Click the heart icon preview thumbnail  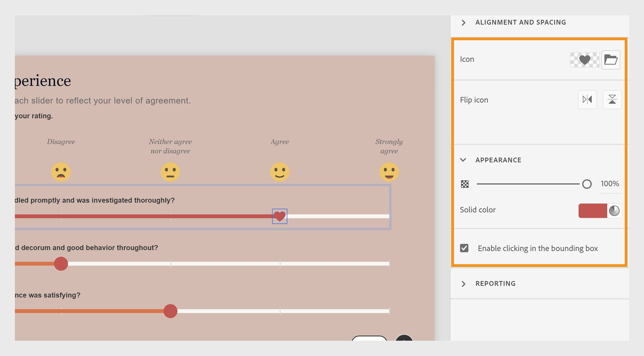pyautogui.click(x=585, y=60)
